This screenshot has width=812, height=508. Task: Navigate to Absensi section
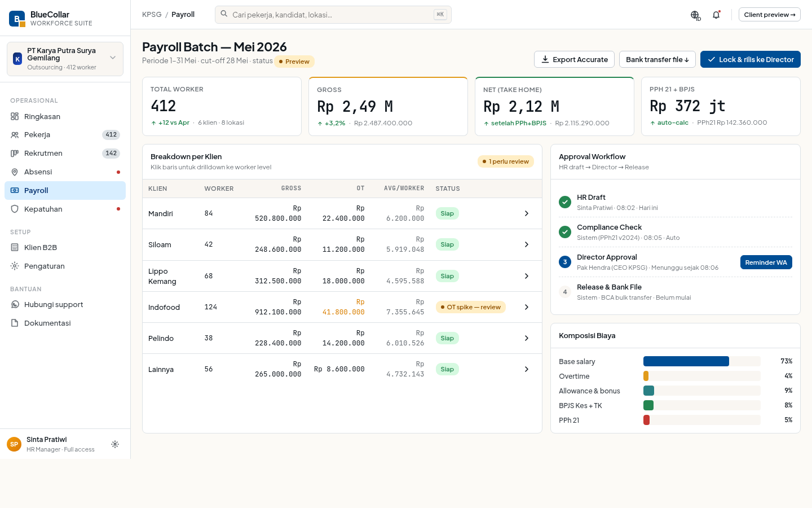point(65,172)
